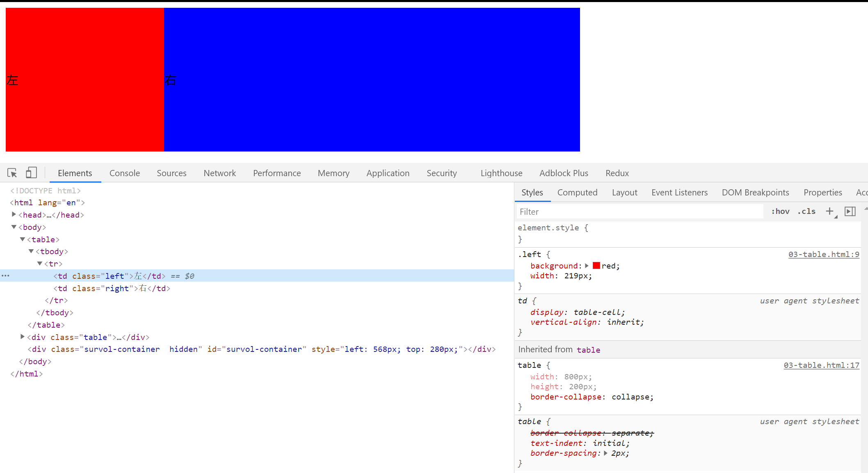The width and height of the screenshot is (868, 473).
Task: Click the .cls element classes toggle
Action: point(806,211)
